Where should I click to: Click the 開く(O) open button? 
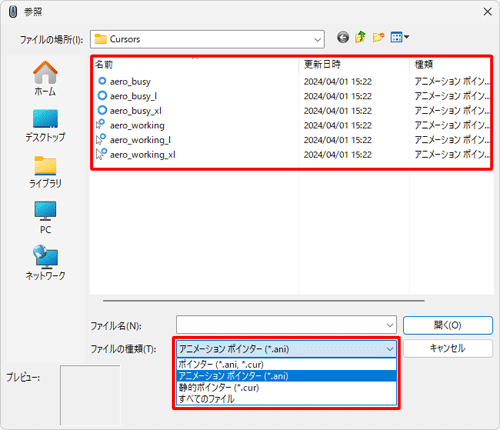[x=448, y=325]
